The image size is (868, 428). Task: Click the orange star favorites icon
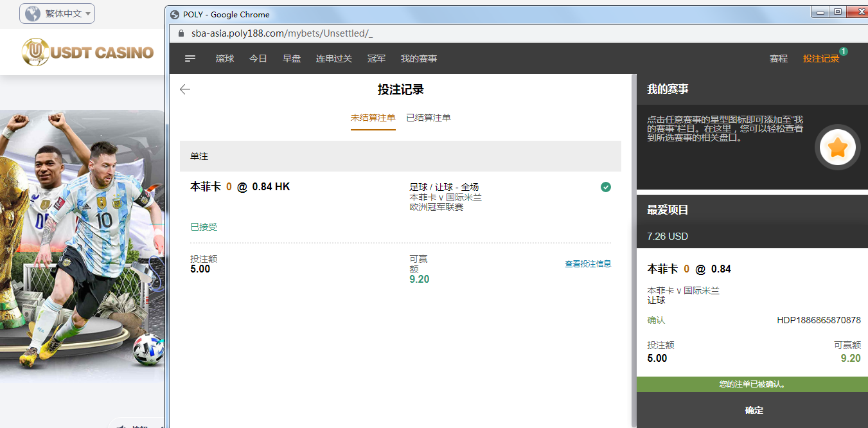click(838, 148)
